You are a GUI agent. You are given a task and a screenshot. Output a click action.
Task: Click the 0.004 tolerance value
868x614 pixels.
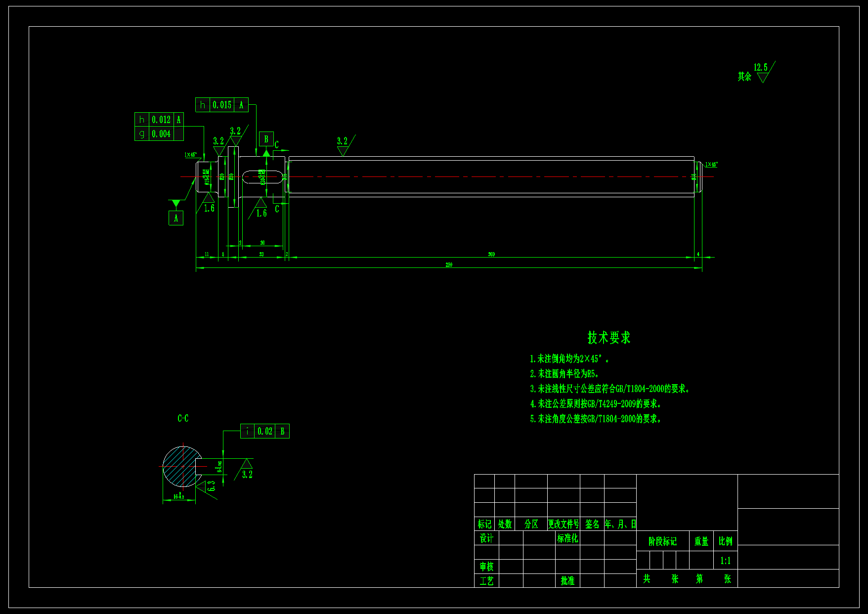point(161,134)
